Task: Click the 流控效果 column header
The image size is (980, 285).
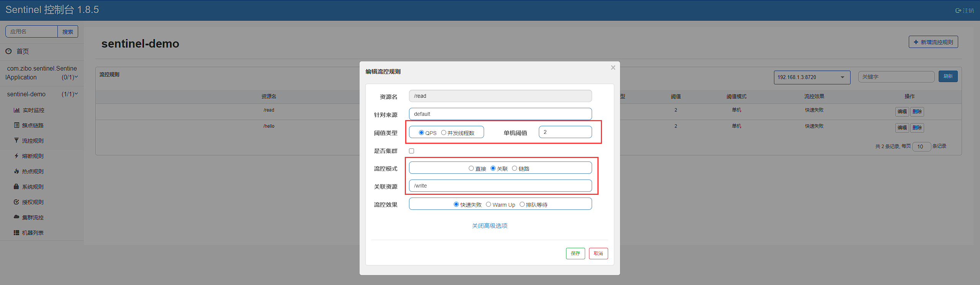Action: pos(814,96)
